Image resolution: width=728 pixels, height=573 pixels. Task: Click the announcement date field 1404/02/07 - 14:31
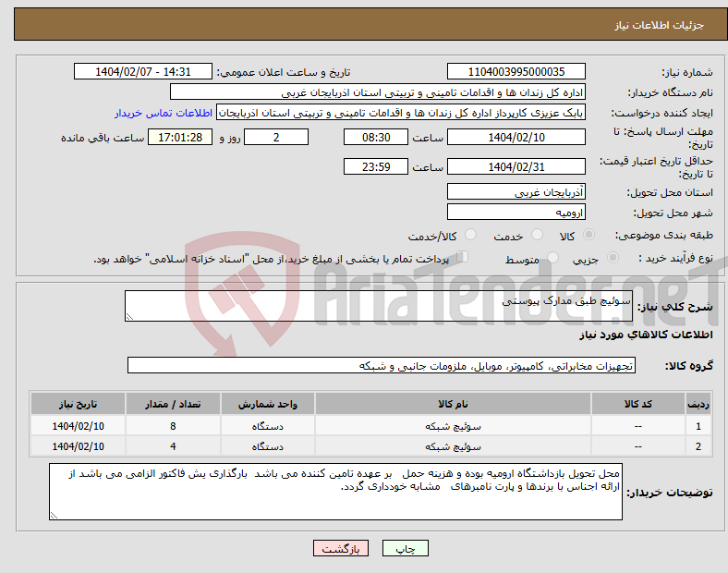(x=143, y=71)
